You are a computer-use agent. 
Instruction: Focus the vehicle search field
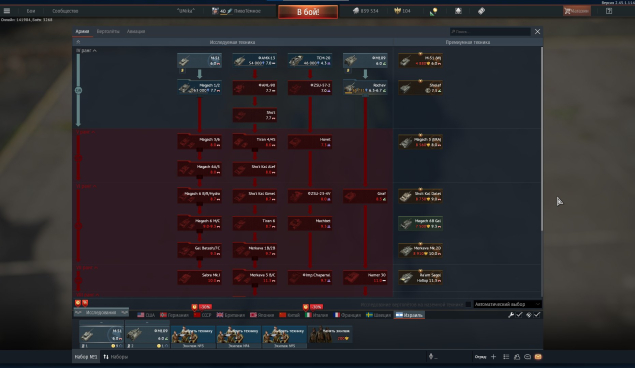490,31
